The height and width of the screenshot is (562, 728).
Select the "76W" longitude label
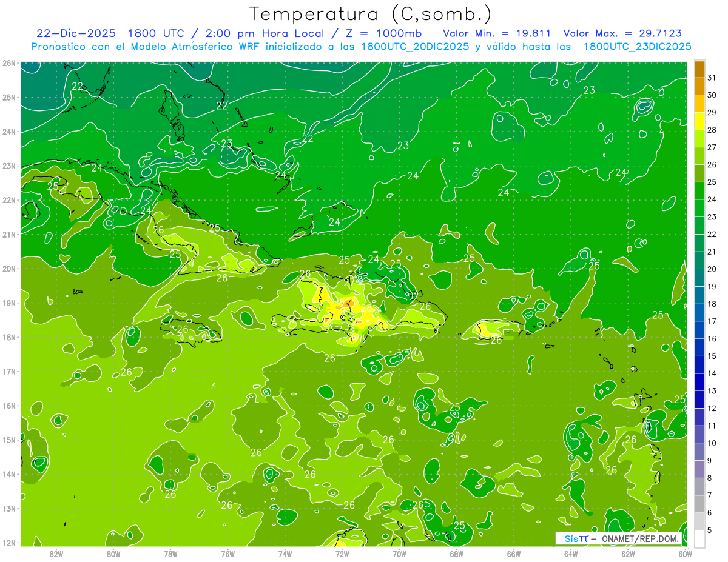point(227,554)
